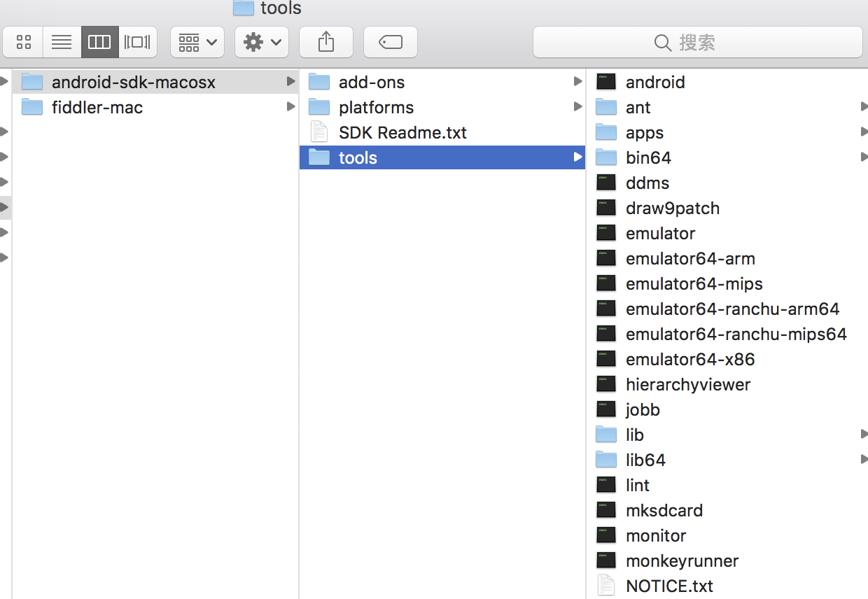Click the android-sdk-macosx folder icon
868x599 pixels.
(32, 82)
